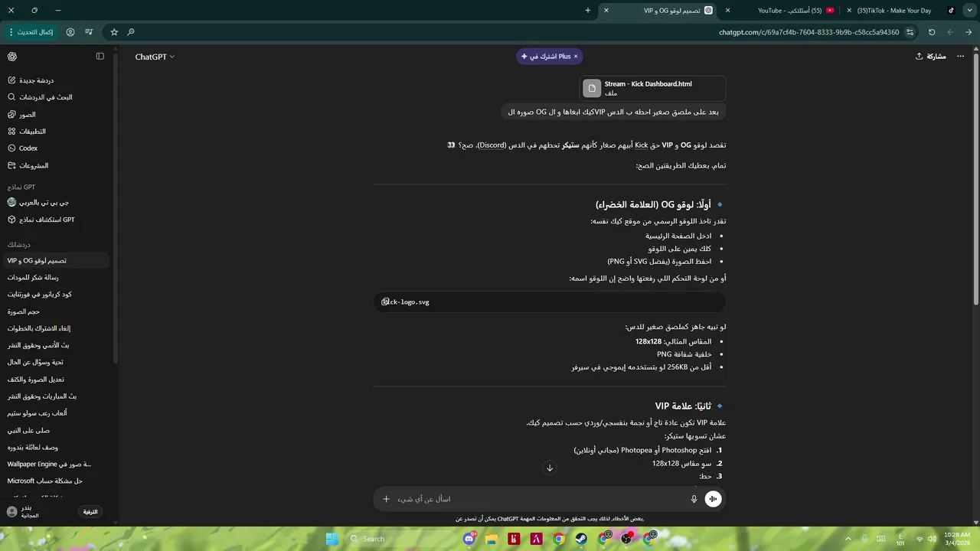This screenshot has height=551, width=980.
Task: Jump to bottom with down-arrow button
Action: coord(549,468)
